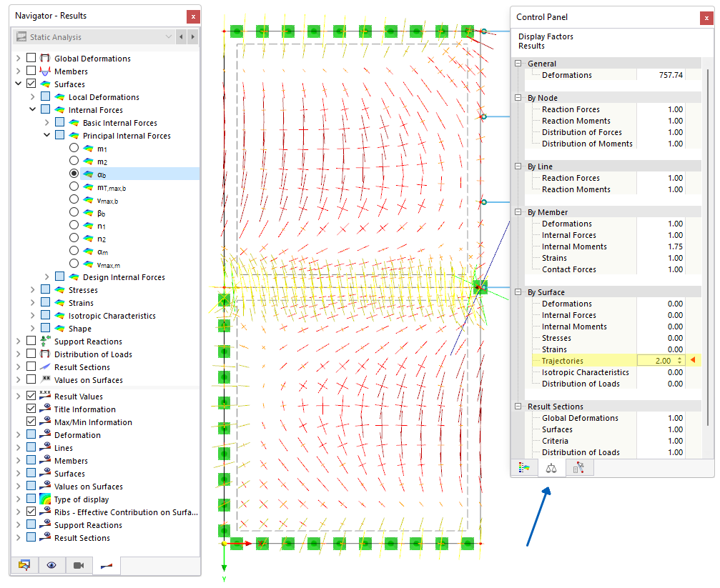The image size is (720, 588).
Task: Click the Max/Min Information icon
Action: 45,421
